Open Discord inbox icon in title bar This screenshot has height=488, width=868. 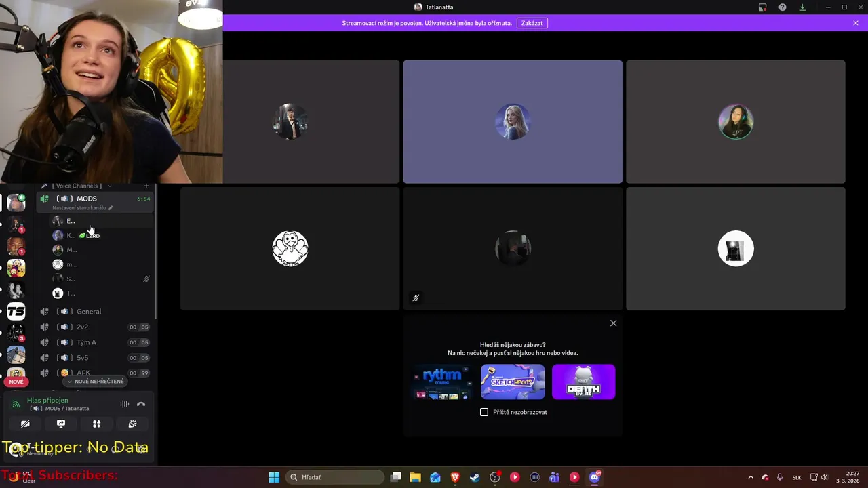coord(762,7)
